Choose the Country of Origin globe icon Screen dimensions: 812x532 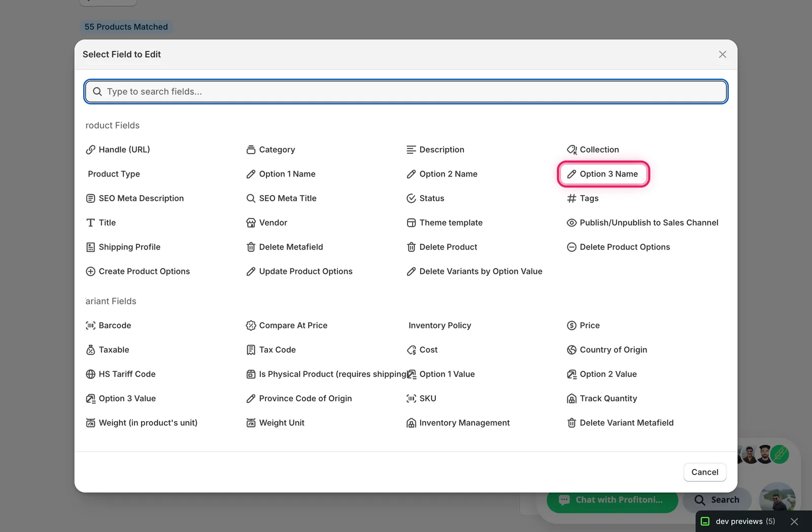571,350
